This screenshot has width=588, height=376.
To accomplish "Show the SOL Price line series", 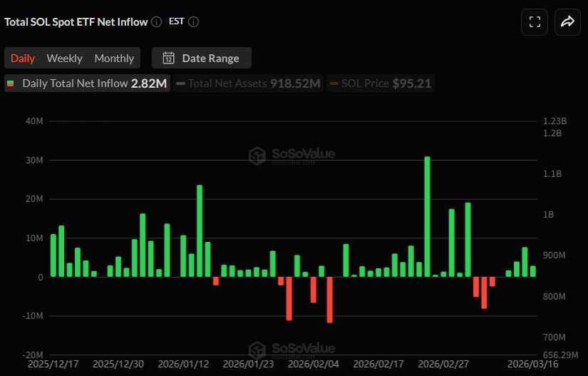I will pos(381,83).
